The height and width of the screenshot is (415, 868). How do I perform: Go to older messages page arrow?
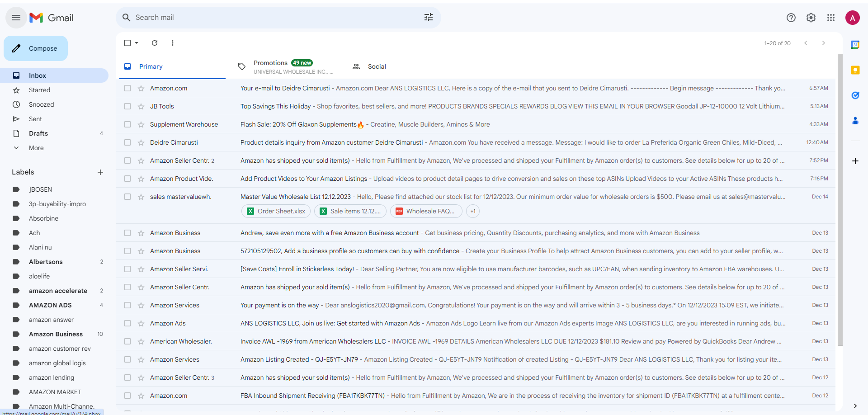point(824,43)
